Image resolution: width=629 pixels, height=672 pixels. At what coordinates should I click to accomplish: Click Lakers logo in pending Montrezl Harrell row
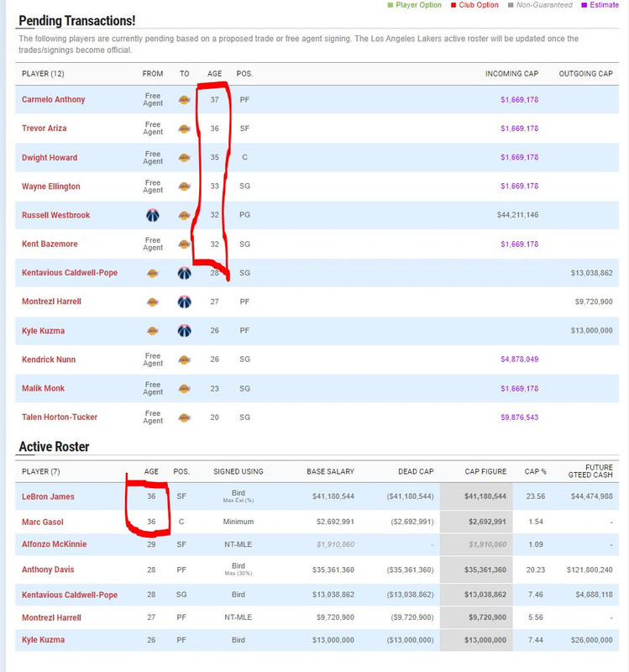[x=153, y=302]
